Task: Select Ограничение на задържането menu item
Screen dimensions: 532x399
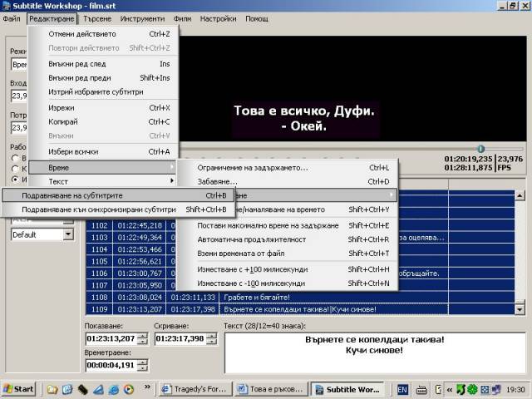Action: 287,168
